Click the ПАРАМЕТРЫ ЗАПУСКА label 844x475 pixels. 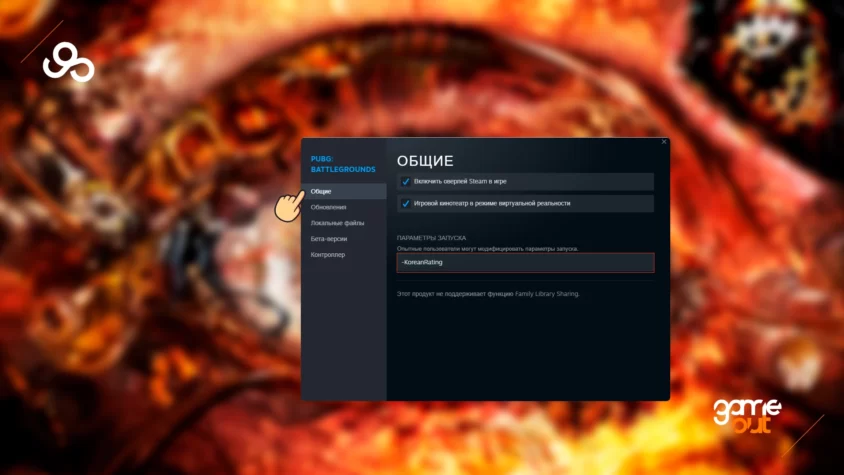(431, 238)
